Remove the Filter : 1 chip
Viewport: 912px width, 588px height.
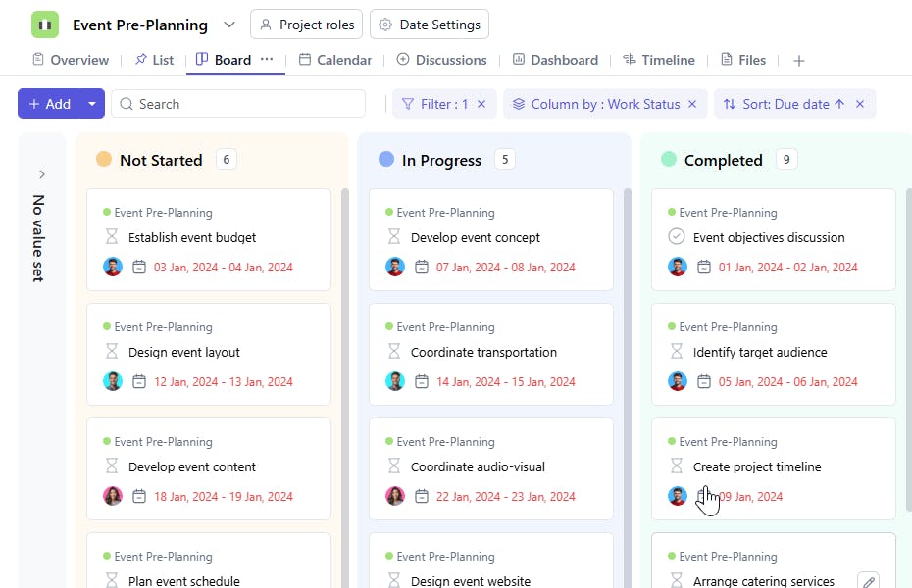481,104
